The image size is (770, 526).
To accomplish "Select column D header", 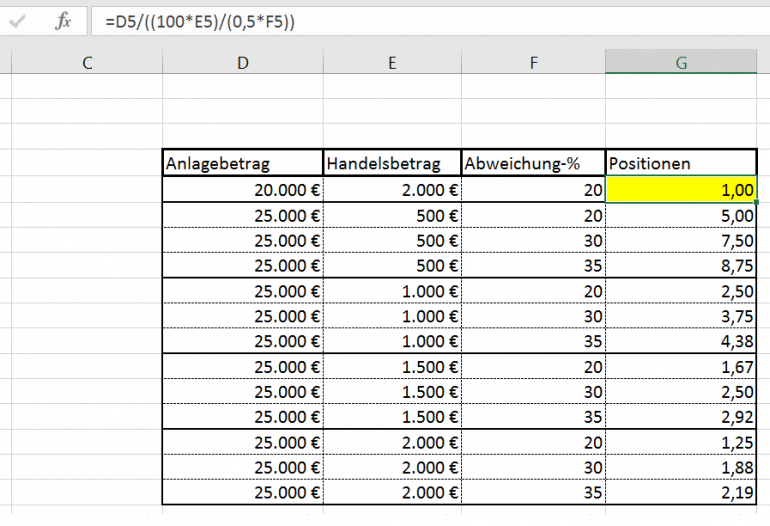I will (x=243, y=63).
